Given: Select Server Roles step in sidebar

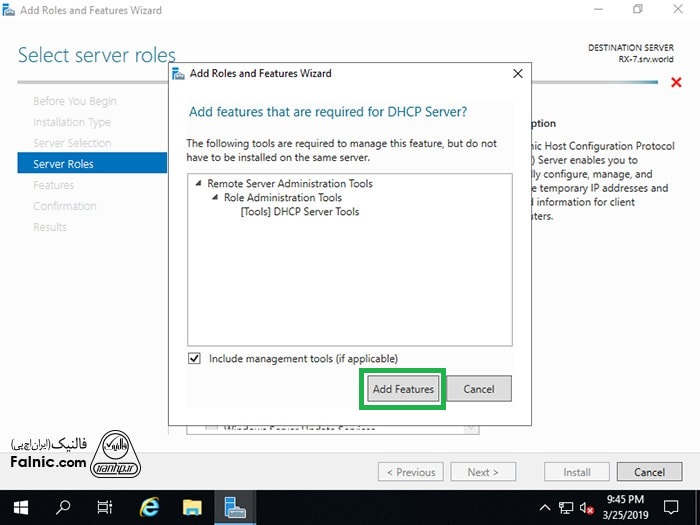Looking at the screenshot, I should (x=91, y=163).
